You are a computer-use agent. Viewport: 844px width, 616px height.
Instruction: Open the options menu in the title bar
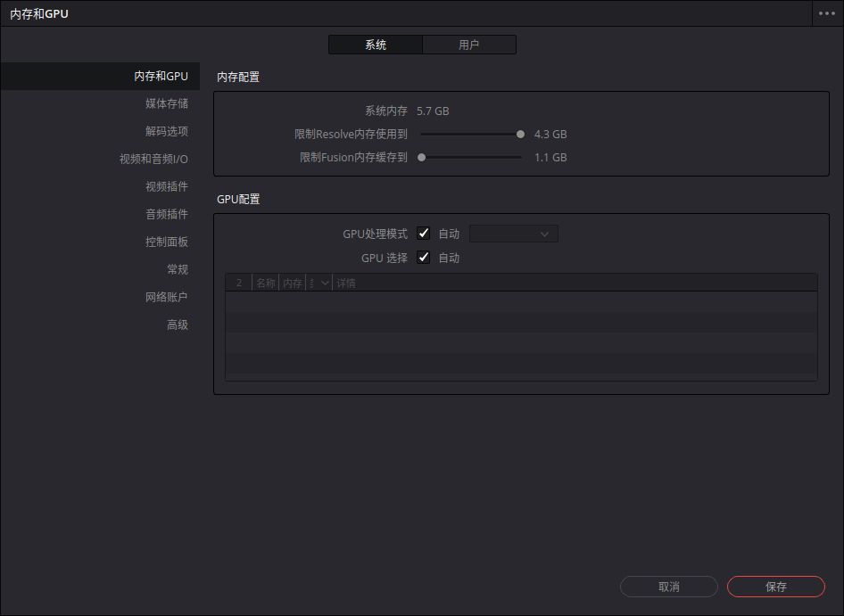827,13
